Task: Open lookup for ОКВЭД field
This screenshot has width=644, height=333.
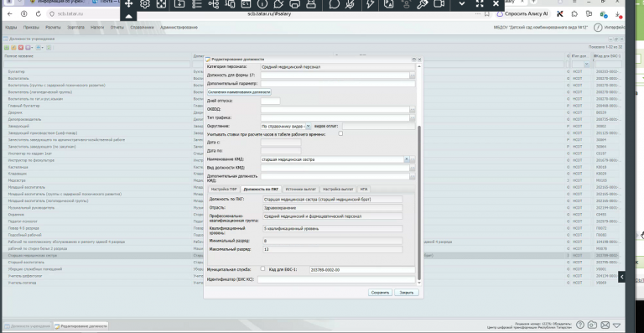Action: tap(413, 110)
